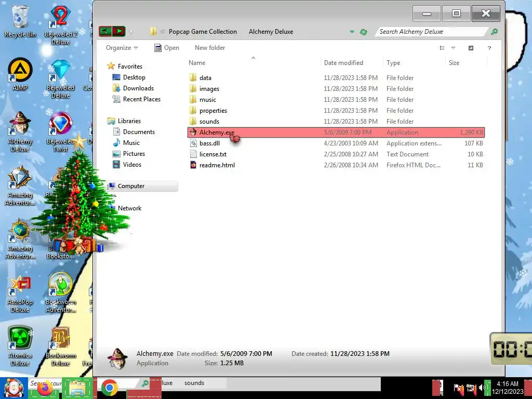This screenshot has height=399, width=532.
Task: Click the Alchemy Deluxe desktop shortcut
Action: click(x=20, y=132)
